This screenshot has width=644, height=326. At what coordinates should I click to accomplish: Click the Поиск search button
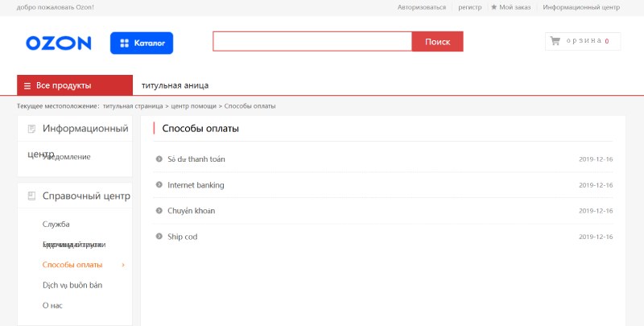437,42
